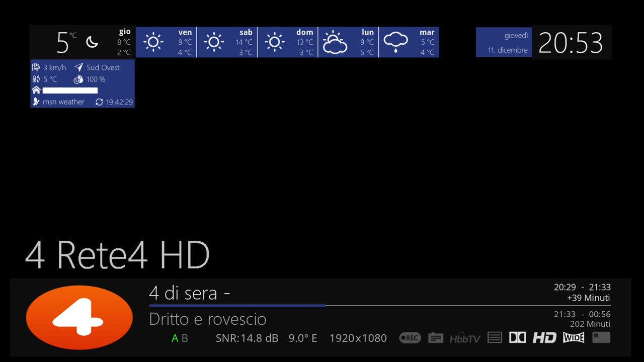Viewport: 644px width, 362px height.
Task: Click the dom day forecast label
Action: point(305,32)
